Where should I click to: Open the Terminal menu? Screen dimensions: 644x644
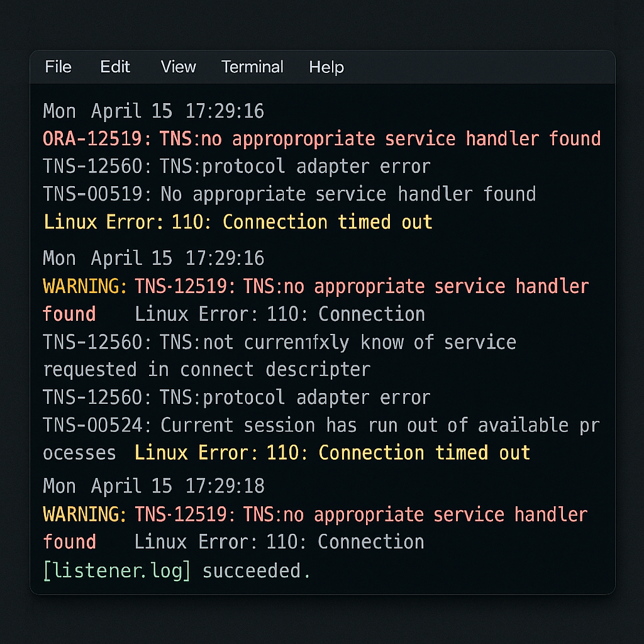[x=252, y=67]
